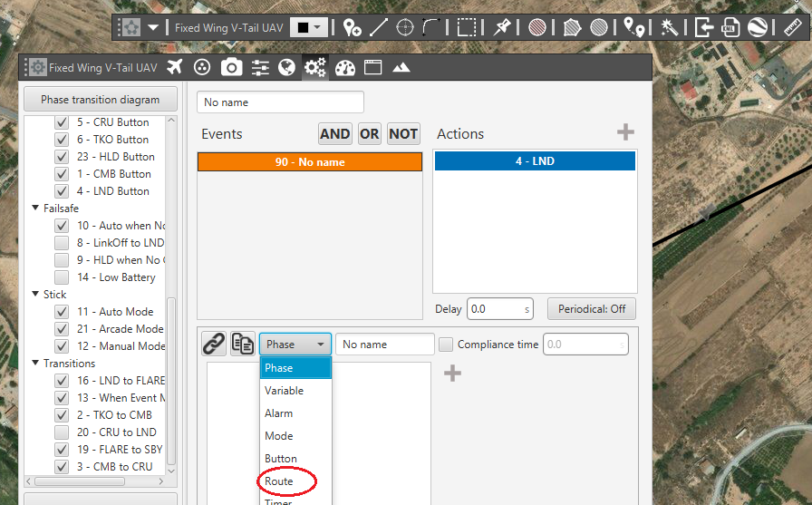This screenshot has height=505, width=812.
Task: Click the chain link icon
Action: (x=214, y=344)
